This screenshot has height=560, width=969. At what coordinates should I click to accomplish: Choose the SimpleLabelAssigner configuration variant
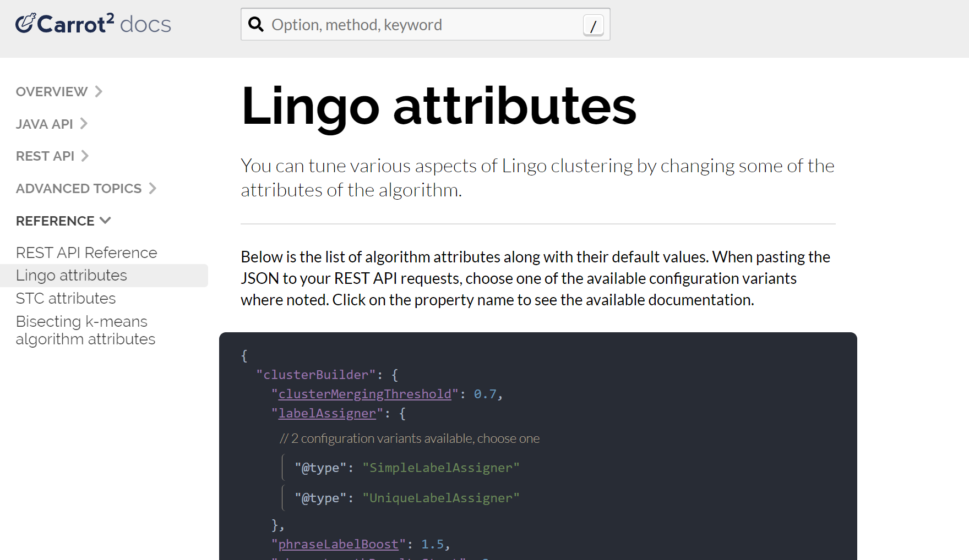[407, 468]
